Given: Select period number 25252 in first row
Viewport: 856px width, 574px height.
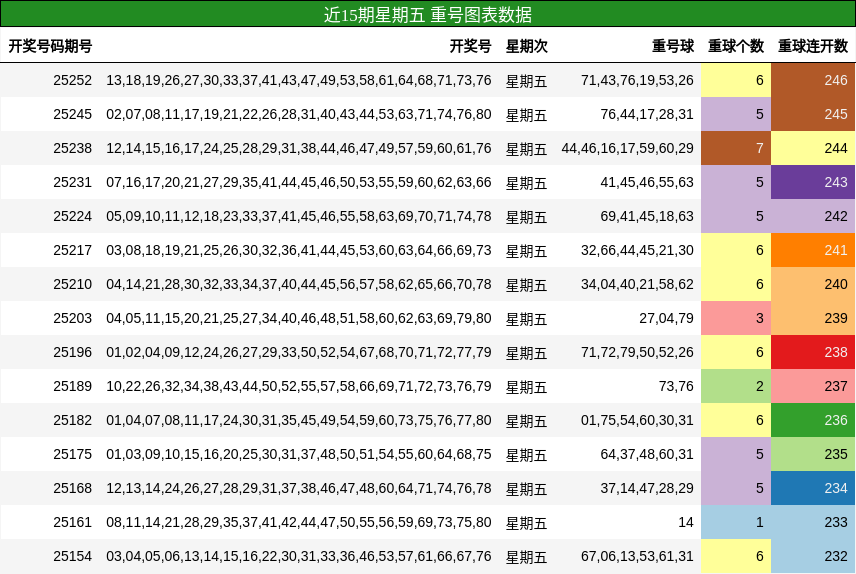Looking at the screenshot, I should point(72,80).
